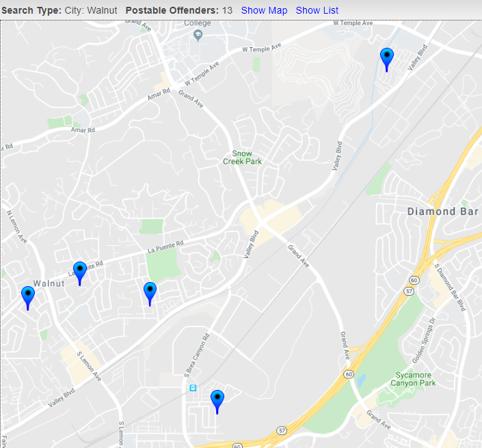Click the 60 highway shield left of Sycamore Canyon Park

tap(348, 374)
